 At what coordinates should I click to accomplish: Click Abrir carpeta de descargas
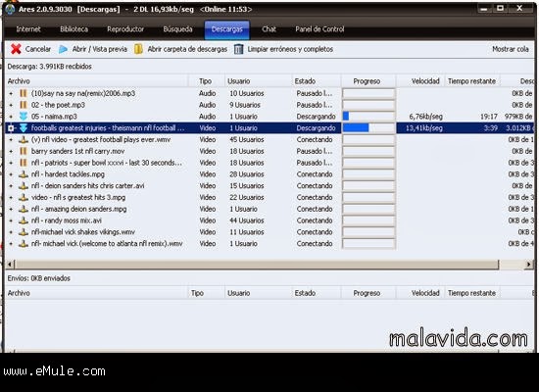[x=187, y=49]
